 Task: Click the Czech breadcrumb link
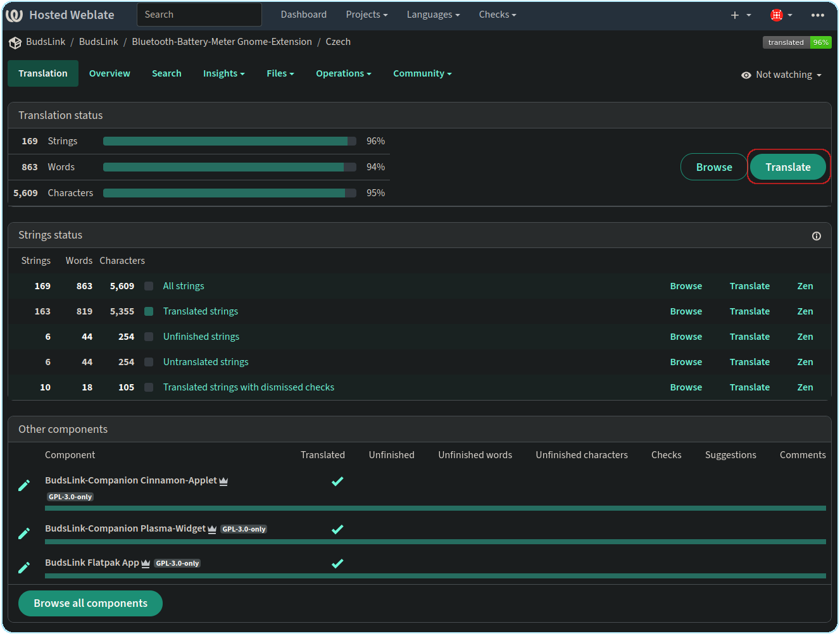coord(338,42)
